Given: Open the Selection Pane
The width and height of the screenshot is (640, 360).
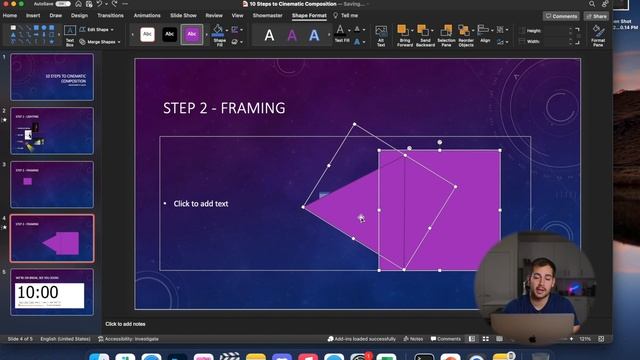Looking at the screenshot, I should (446, 35).
